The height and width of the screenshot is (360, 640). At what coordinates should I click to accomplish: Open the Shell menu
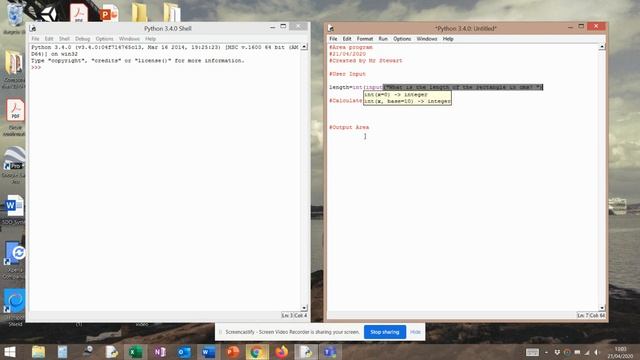tap(64, 39)
